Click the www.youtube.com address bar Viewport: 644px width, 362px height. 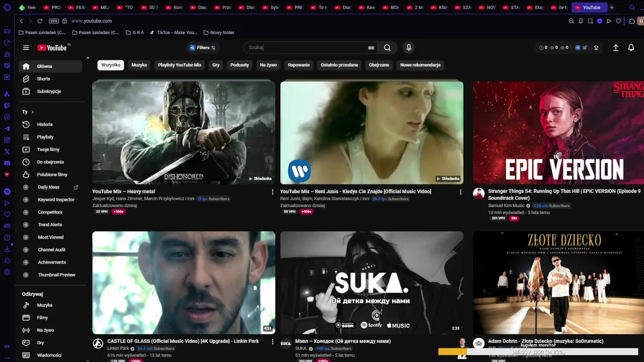point(92,21)
